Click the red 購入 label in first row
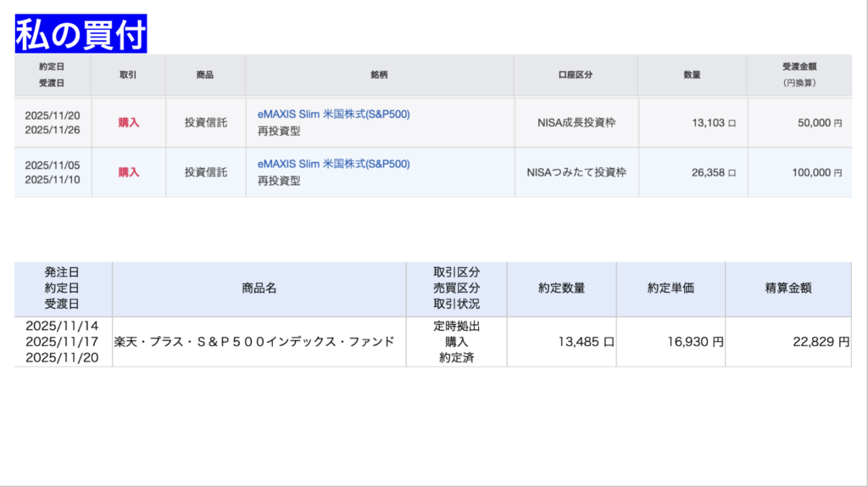The image size is (868, 487). pyautogui.click(x=129, y=122)
